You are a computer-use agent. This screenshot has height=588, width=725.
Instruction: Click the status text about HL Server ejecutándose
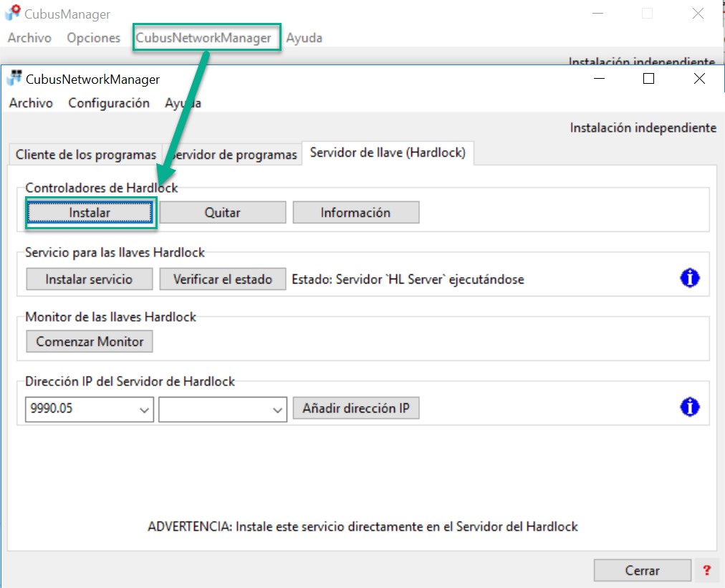pyautogui.click(x=408, y=279)
